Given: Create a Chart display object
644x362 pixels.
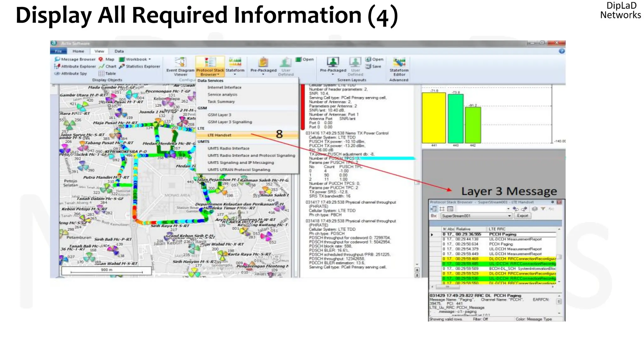Looking at the screenshot, I should pos(107,66).
